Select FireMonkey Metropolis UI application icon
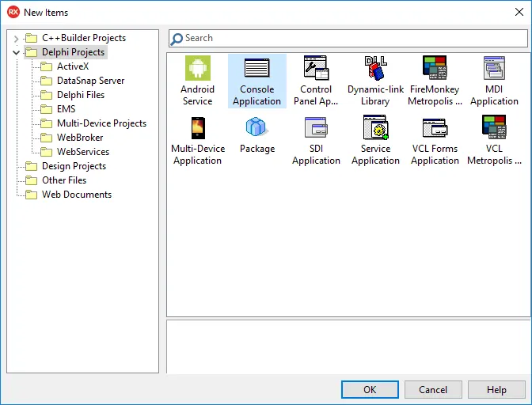Image resolution: width=532 pixels, height=405 pixels. point(435,68)
